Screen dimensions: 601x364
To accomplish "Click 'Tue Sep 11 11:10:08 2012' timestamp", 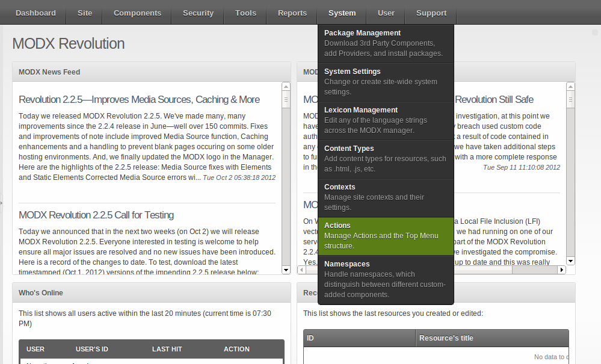I will coord(522,167).
